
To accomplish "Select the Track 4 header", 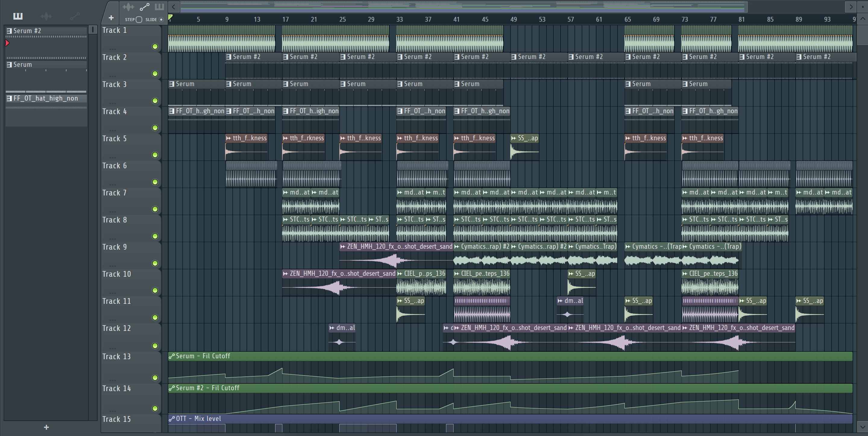I will pyautogui.click(x=131, y=120).
